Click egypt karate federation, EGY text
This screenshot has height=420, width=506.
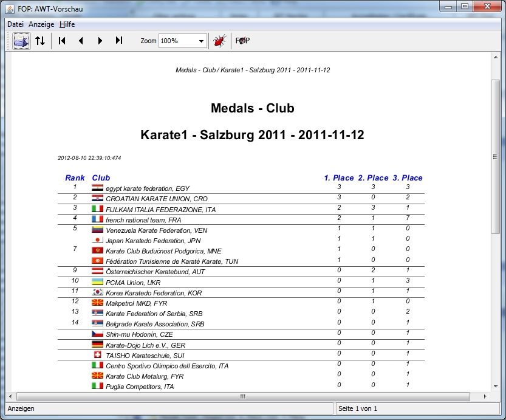click(148, 188)
